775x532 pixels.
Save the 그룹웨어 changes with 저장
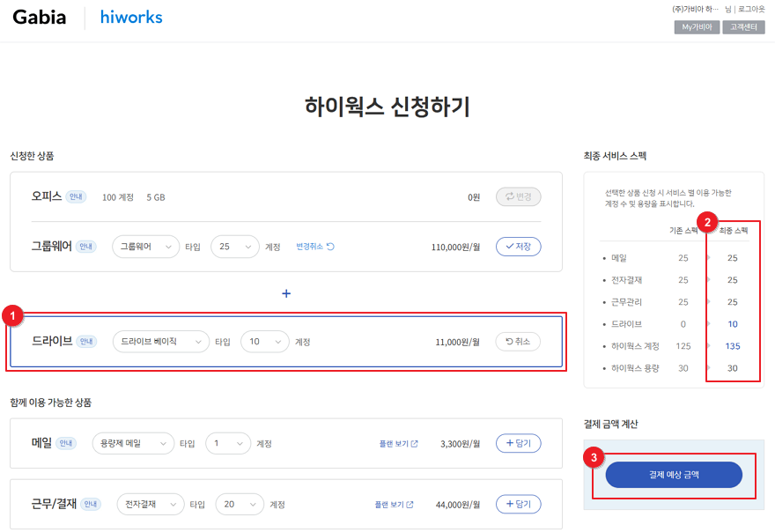click(x=518, y=247)
